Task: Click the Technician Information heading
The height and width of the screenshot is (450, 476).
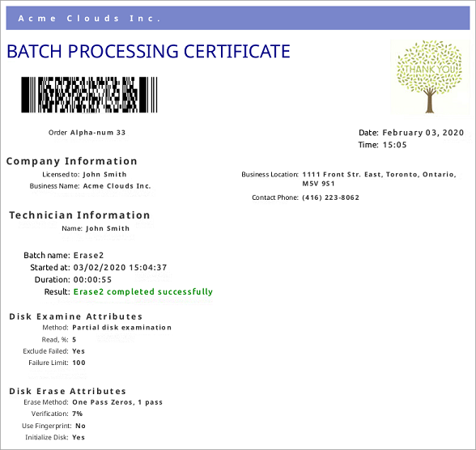Action: pos(79,215)
